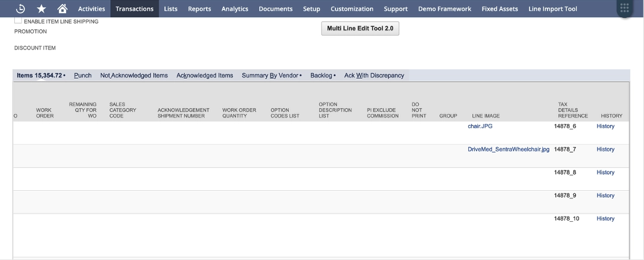Open the Recent Records clock icon
This screenshot has width=644, height=260.
20,8
